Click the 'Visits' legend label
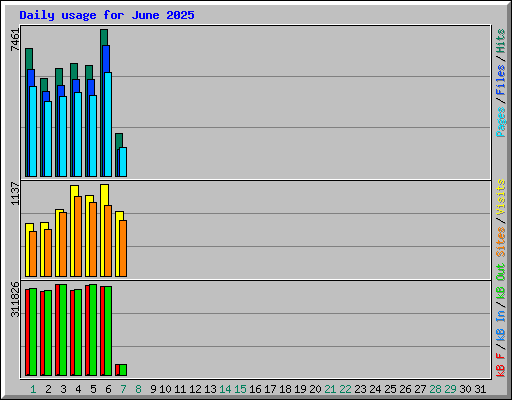Screen dimensions: 512x400 point(501,198)
